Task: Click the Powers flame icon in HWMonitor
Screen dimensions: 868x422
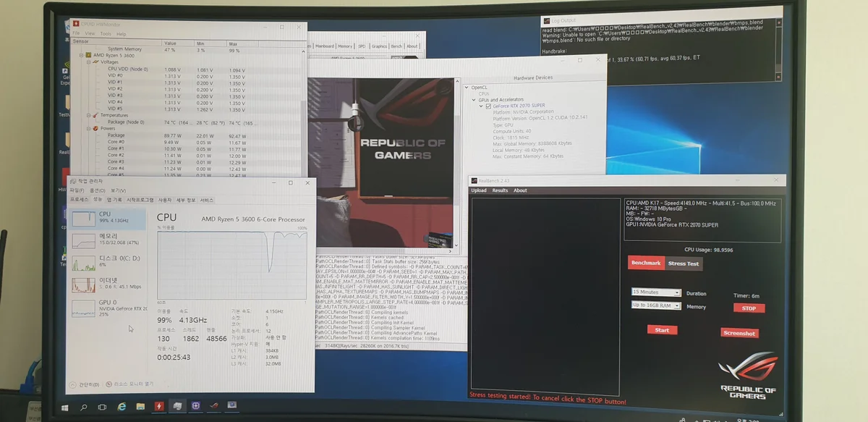Action: pos(95,128)
